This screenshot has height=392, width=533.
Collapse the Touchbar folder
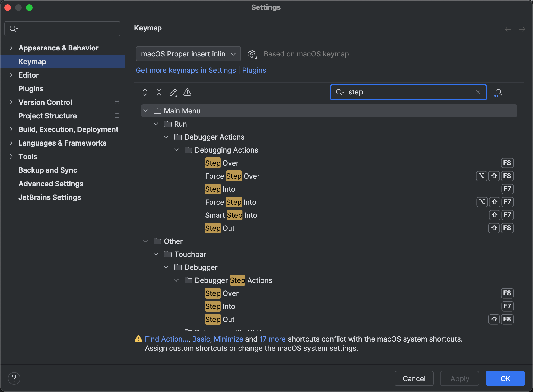[x=156, y=254]
